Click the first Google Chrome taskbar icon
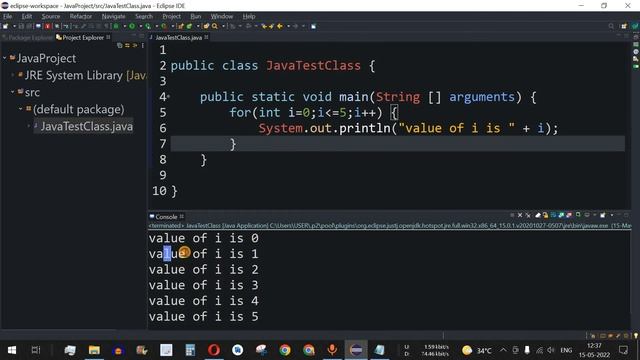640x360 pixels. [x=285, y=350]
